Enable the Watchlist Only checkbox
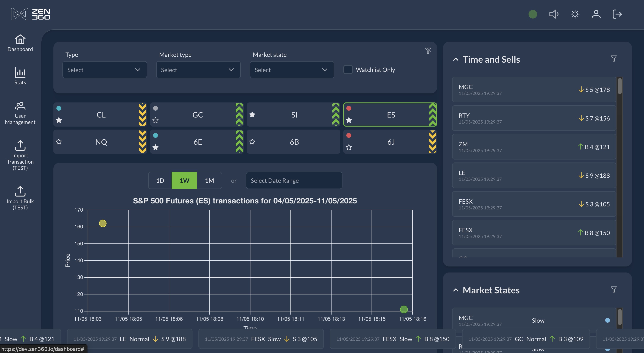This screenshot has width=644, height=353. (348, 70)
